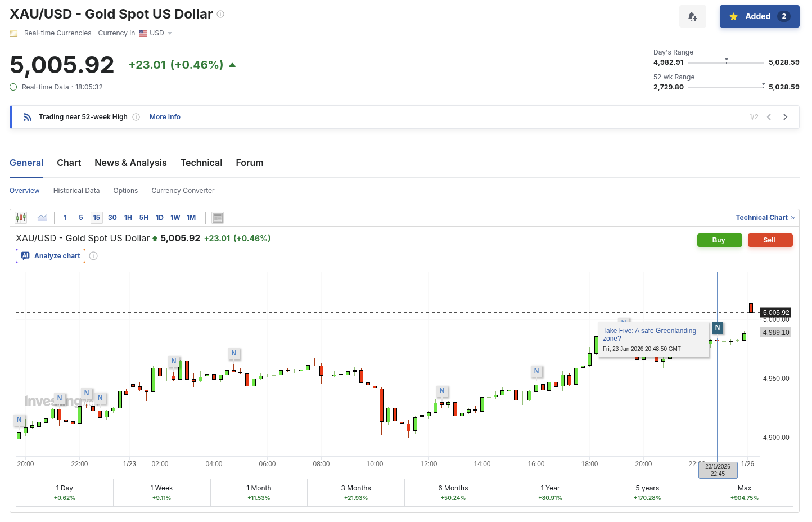Select the Max performance period
The image size is (812, 522).
pos(745,493)
